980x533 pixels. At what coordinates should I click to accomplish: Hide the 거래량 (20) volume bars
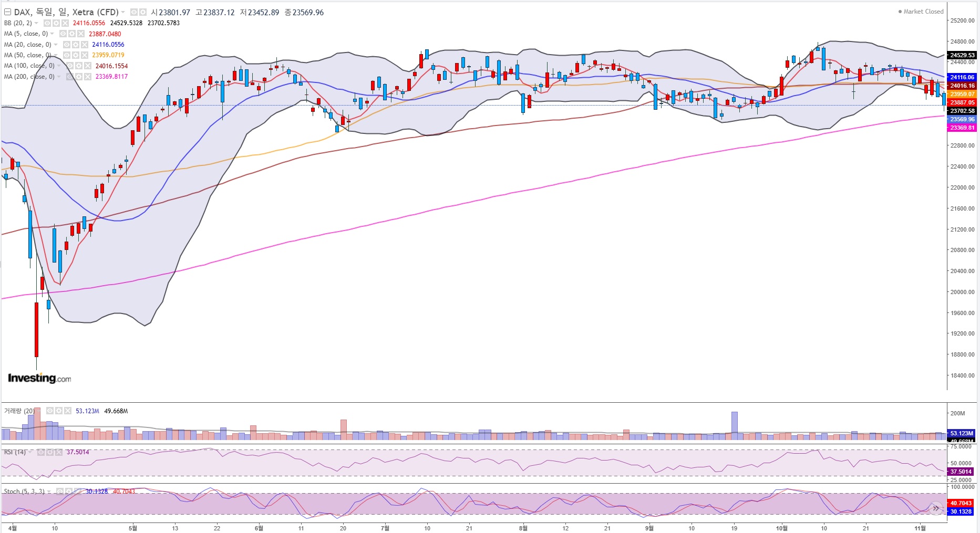coord(50,411)
